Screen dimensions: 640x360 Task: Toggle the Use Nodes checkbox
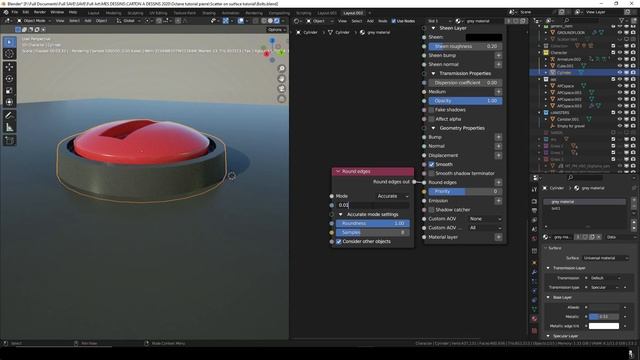click(394, 21)
